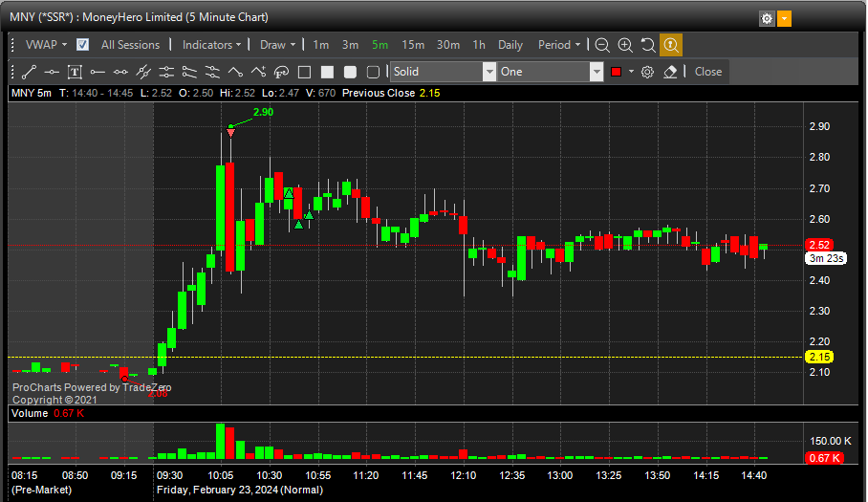Switch to the 30m timeframe
This screenshot has height=502, width=868.
448,45
